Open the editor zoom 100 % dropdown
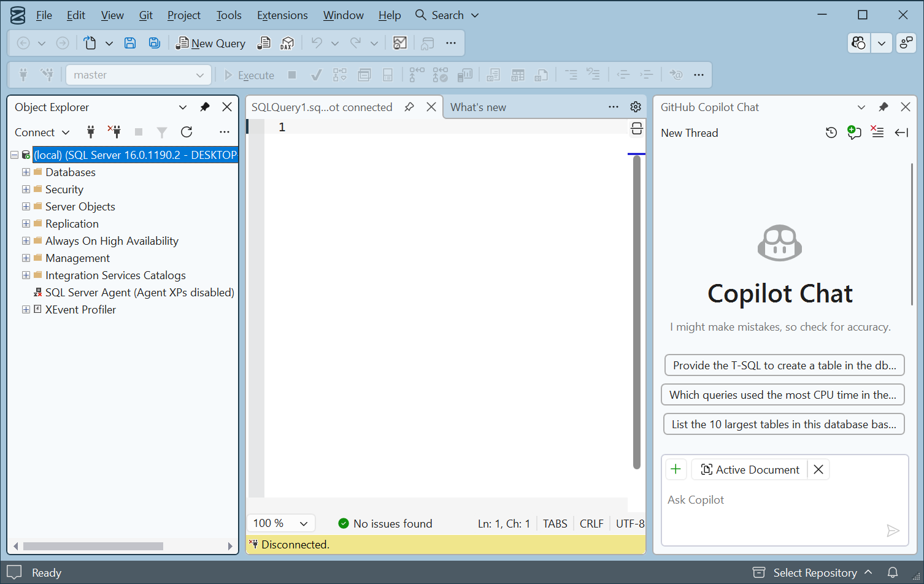Screen dimensions: 924x584 tap(281, 523)
